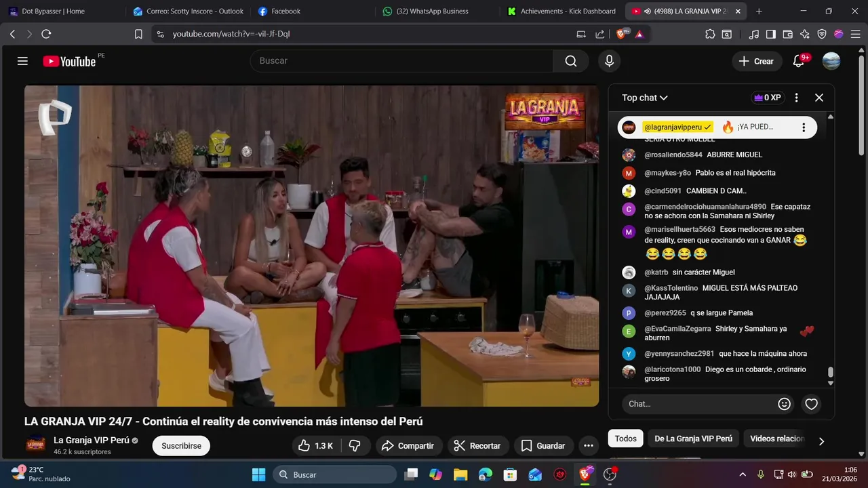
Task: Click the live chat scrollbar thumb
Action: click(831, 372)
